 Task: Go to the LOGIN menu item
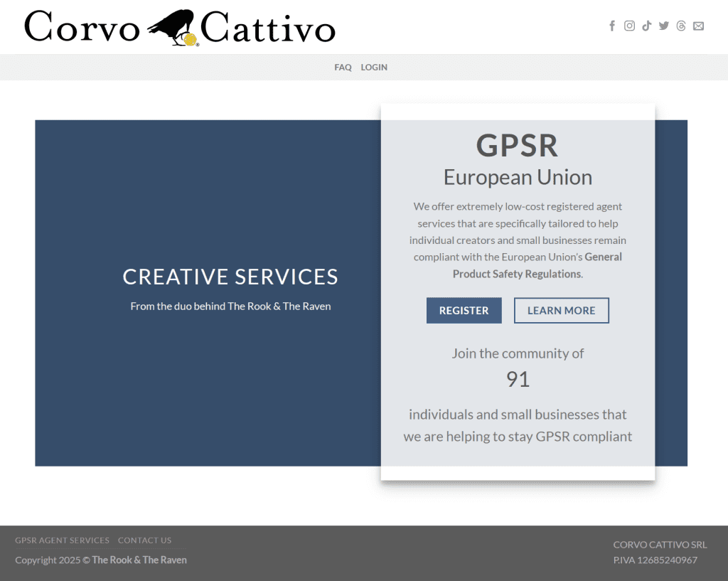(374, 68)
